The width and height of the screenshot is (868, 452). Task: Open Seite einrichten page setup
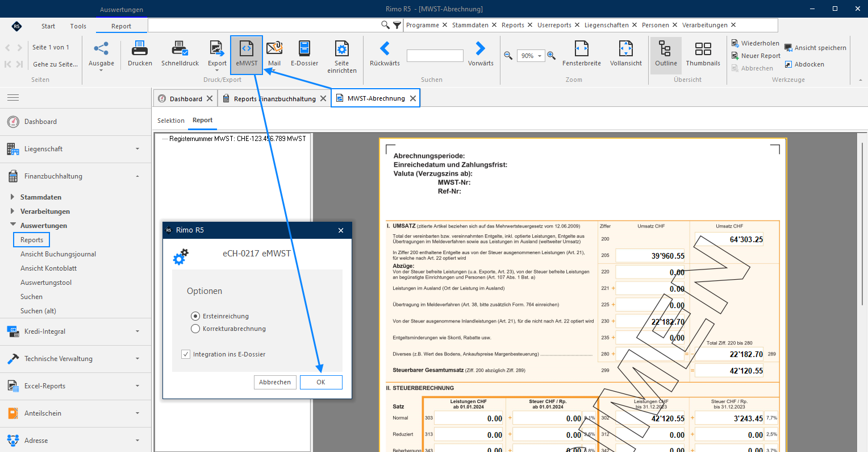tap(342, 57)
